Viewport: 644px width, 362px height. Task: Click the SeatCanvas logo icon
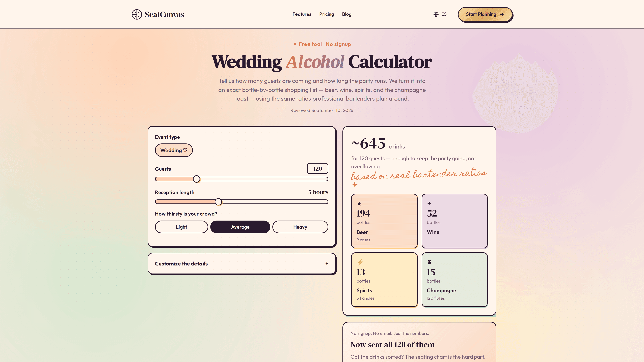tap(137, 14)
